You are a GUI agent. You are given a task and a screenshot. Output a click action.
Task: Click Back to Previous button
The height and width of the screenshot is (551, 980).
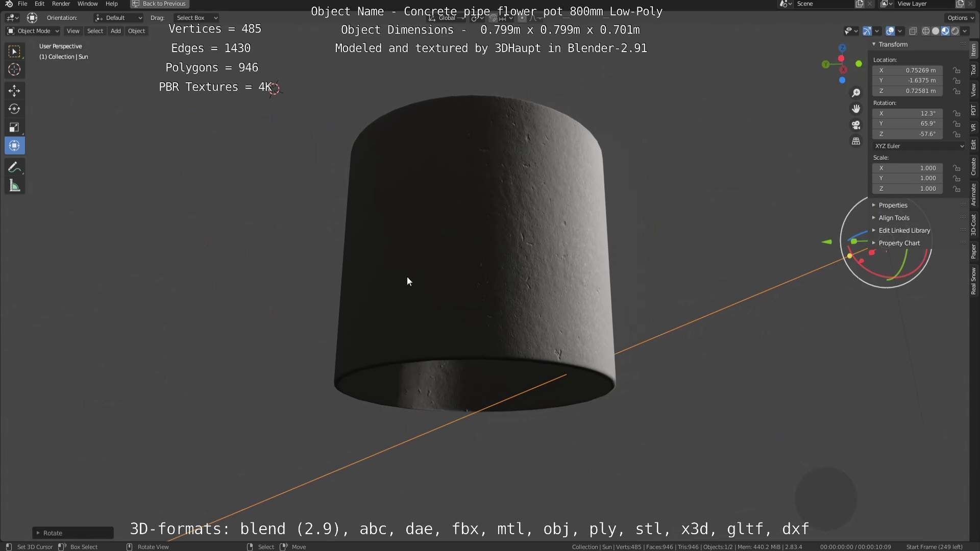[159, 4]
